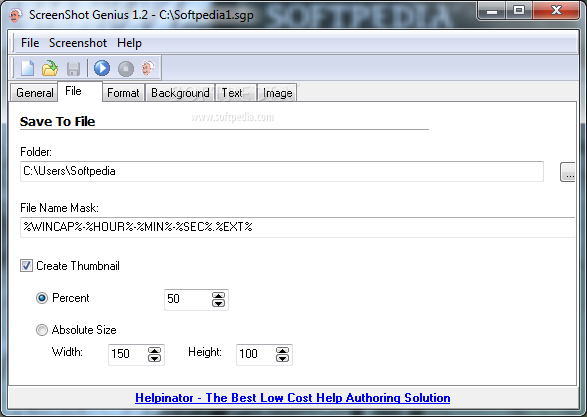The height and width of the screenshot is (417, 587).
Task: Switch to the General tab
Action: click(x=34, y=93)
